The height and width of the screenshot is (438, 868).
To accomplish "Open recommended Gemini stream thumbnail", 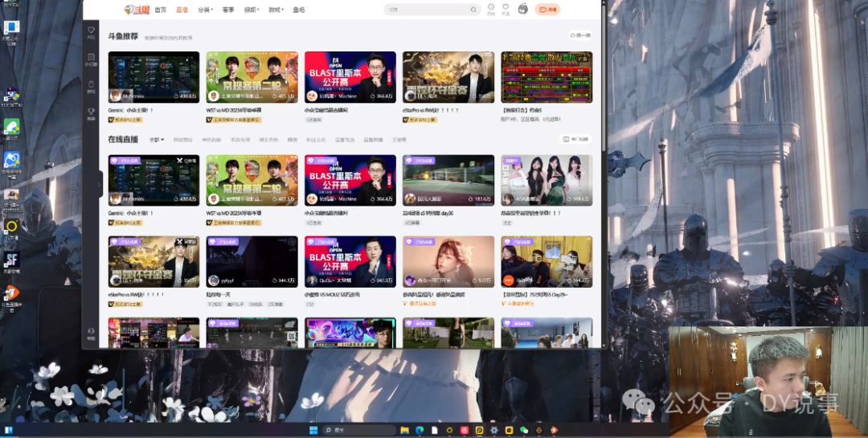I will (154, 77).
